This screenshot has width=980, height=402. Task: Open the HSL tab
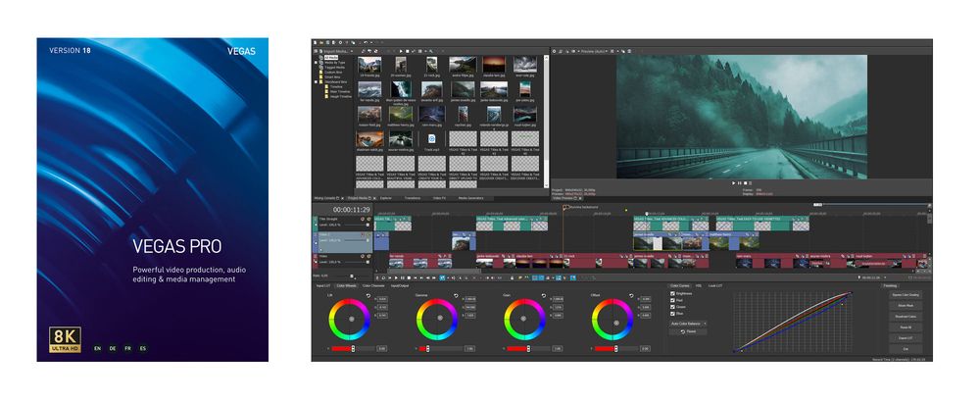[x=698, y=285]
